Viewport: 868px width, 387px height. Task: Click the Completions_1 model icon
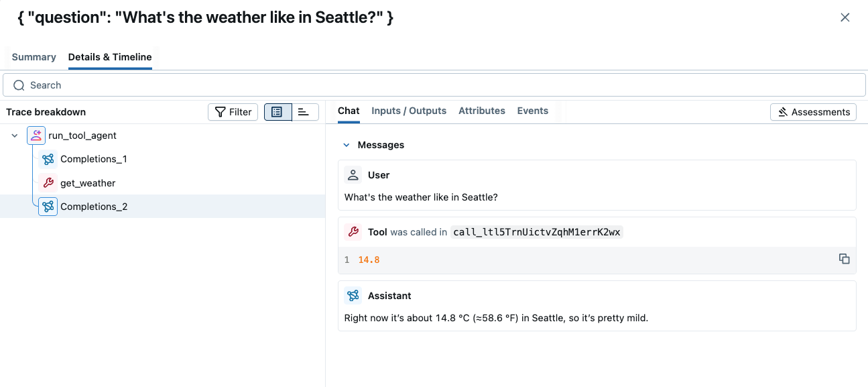pyautogui.click(x=48, y=159)
